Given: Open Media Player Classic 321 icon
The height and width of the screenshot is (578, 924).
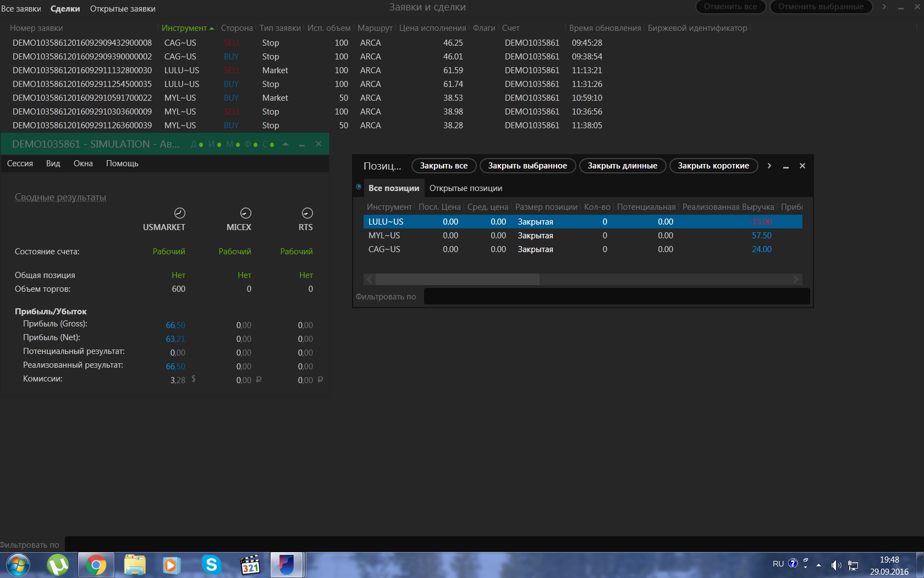Looking at the screenshot, I should click(250, 565).
